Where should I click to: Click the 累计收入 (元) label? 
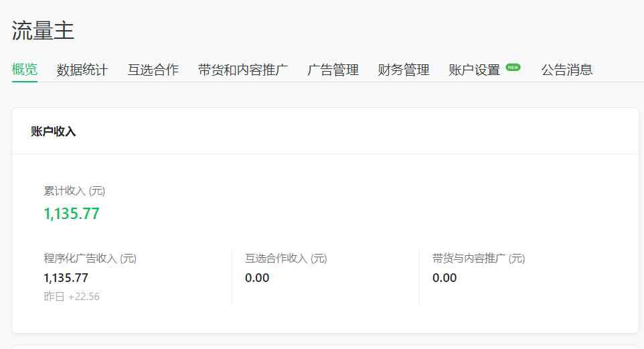pyautogui.click(x=74, y=191)
